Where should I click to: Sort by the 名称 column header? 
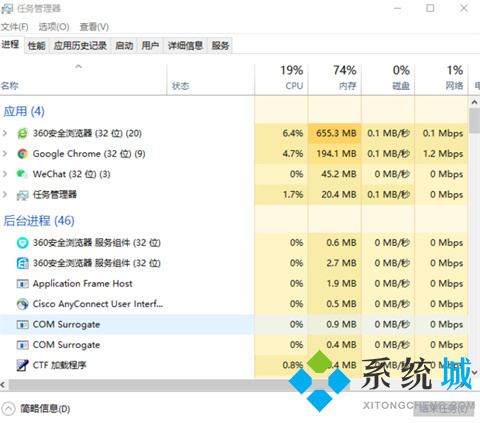tap(83, 79)
